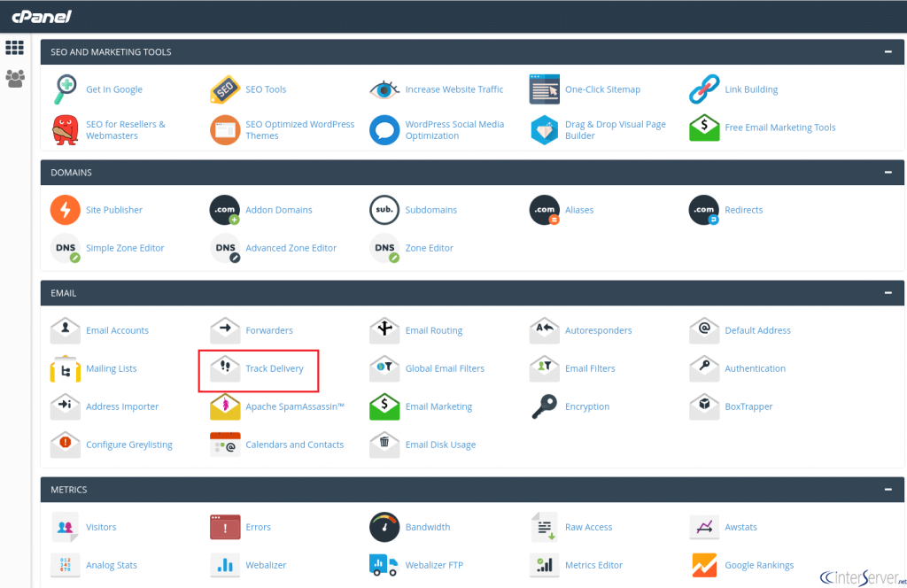Click the Encryption key icon
Image resolution: width=907 pixels, height=588 pixels.
pyautogui.click(x=544, y=406)
